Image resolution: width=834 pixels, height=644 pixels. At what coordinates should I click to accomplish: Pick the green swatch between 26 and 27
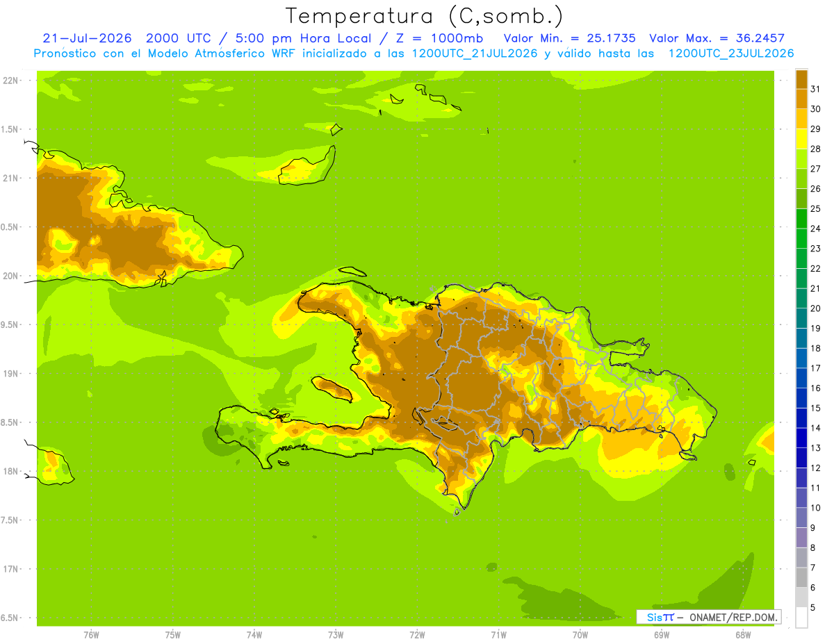point(801,179)
